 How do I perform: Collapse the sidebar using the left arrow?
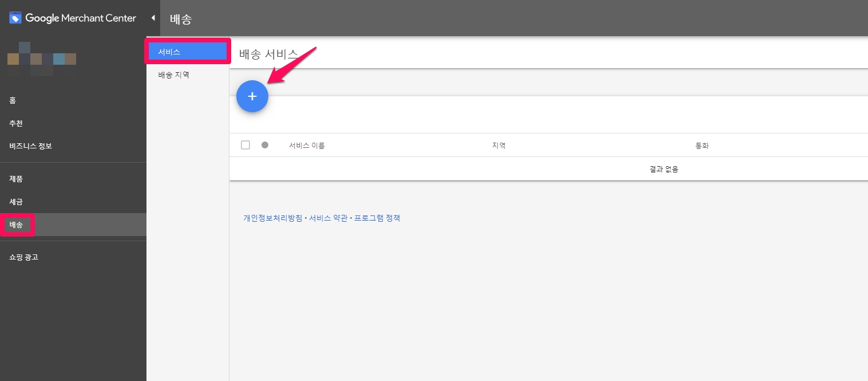pyautogui.click(x=153, y=18)
